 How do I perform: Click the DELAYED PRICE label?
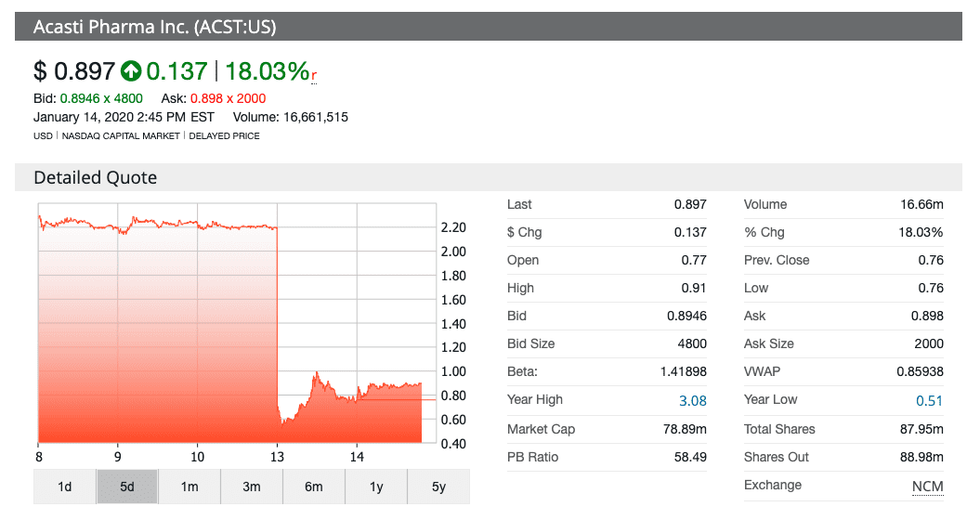pyautogui.click(x=224, y=136)
